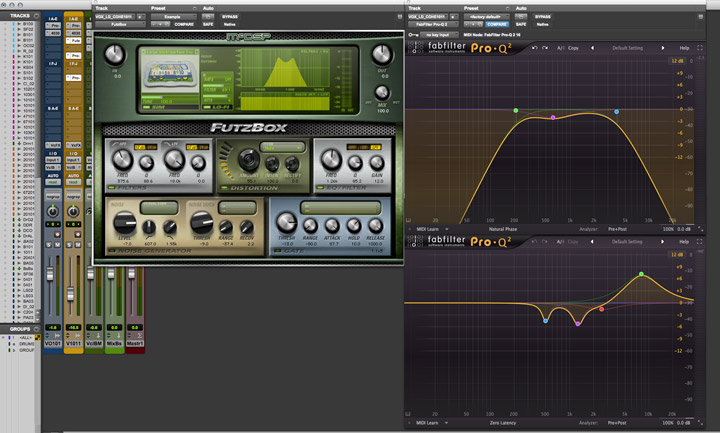The width and height of the screenshot is (720, 433).
Task: Click the Gate ATTACK knob
Action: point(332,225)
